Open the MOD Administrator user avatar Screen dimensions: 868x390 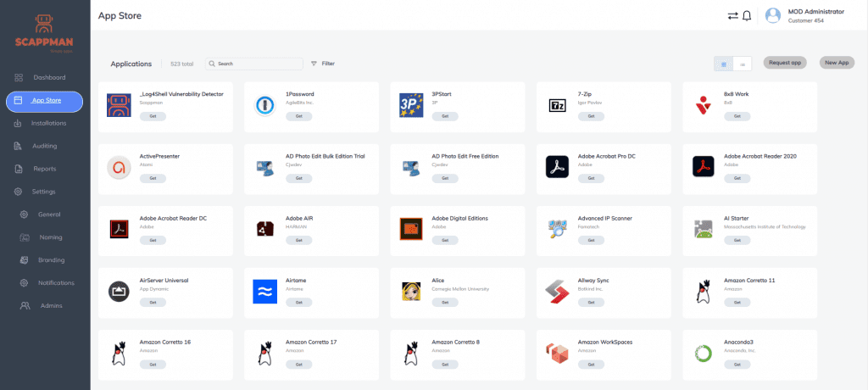pyautogui.click(x=773, y=15)
